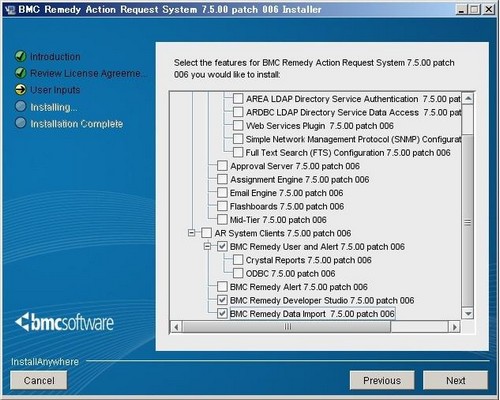Collapse BMC Remedy User and Alert node
The image size is (500, 400).
pyautogui.click(x=207, y=246)
